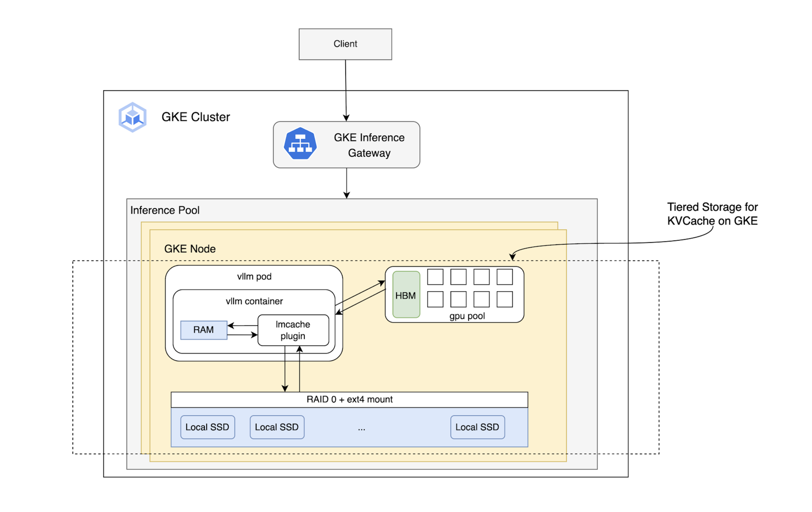Viewport: 812px width, 512px height.
Task: Select the rightmost Local SSD block
Action: pos(477,427)
